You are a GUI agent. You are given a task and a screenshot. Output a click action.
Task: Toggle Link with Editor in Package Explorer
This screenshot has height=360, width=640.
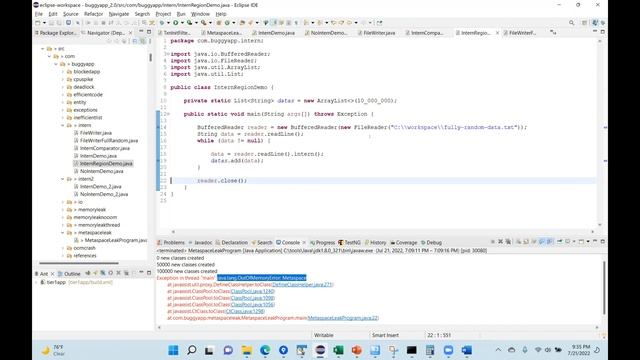click(143, 41)
